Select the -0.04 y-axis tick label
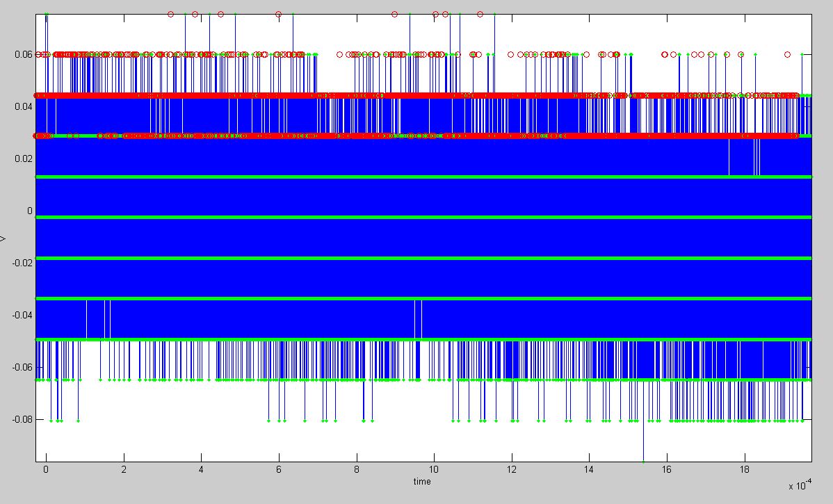Screen dimensions: 833x504 tap(21, 315)
